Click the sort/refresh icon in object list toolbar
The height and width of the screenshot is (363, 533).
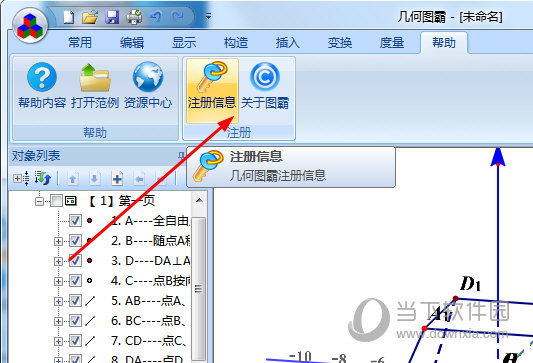coord(43,178)
